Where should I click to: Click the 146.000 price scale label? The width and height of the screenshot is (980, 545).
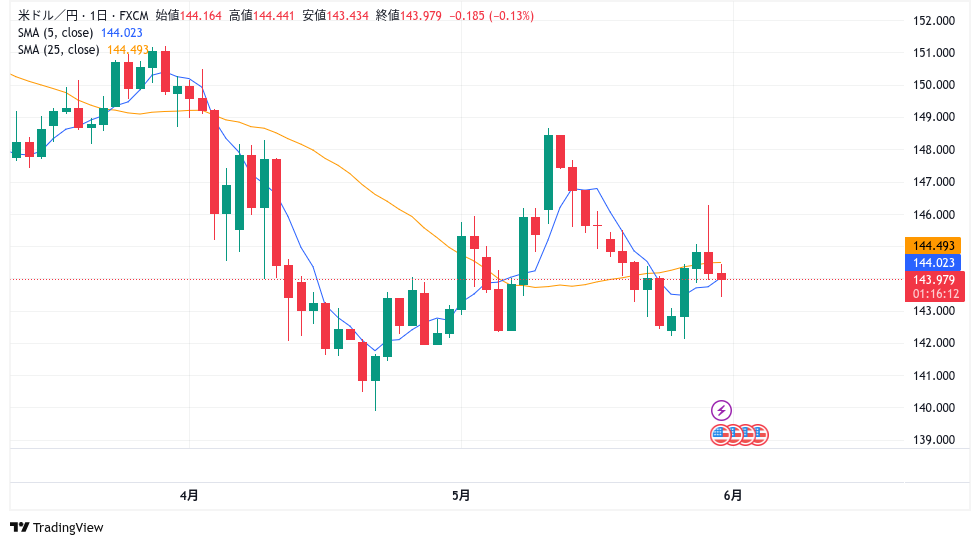tap(934, 214)
